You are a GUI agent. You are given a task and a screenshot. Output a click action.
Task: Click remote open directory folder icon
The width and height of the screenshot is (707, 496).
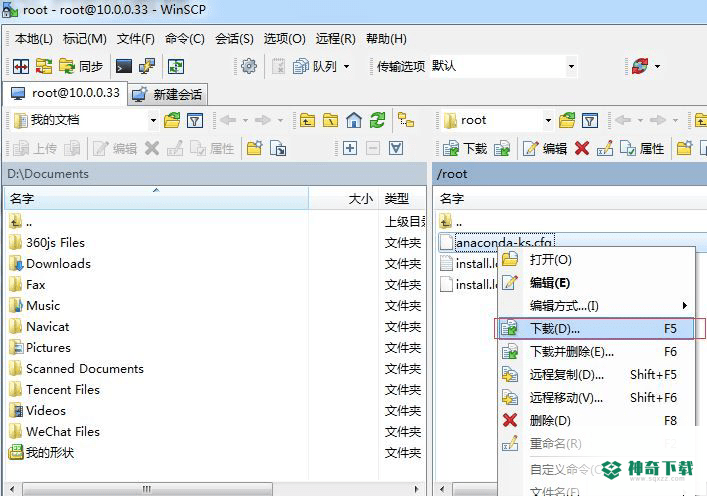567,120
